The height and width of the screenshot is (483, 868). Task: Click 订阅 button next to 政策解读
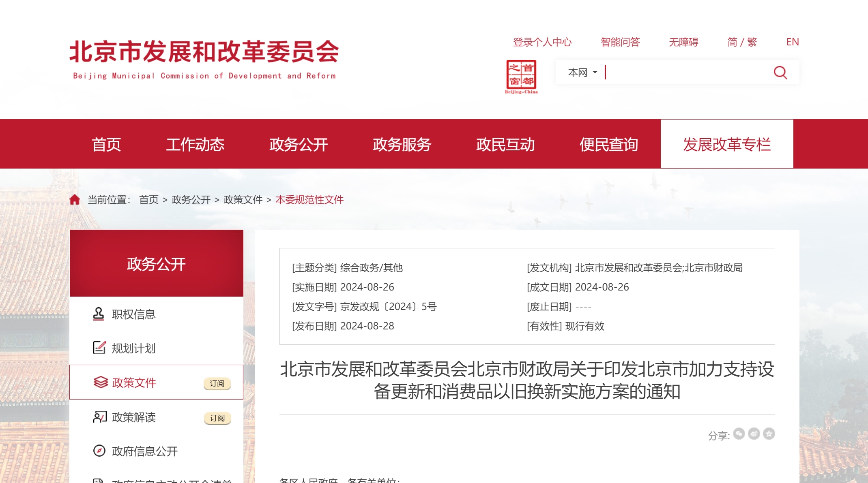[217, 418]
